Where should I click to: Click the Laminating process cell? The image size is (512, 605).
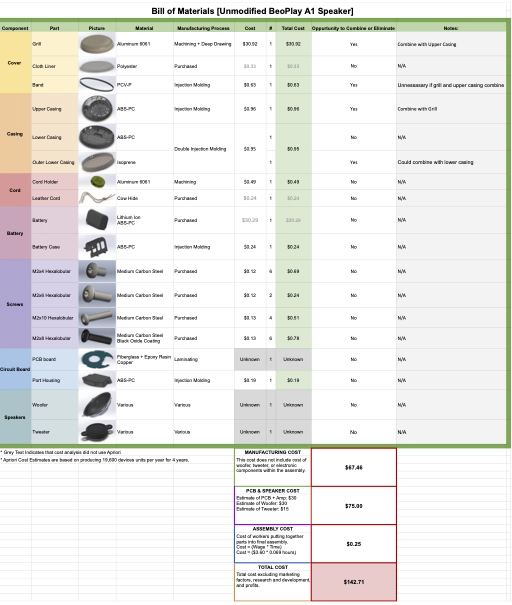[x=203, y=359]
